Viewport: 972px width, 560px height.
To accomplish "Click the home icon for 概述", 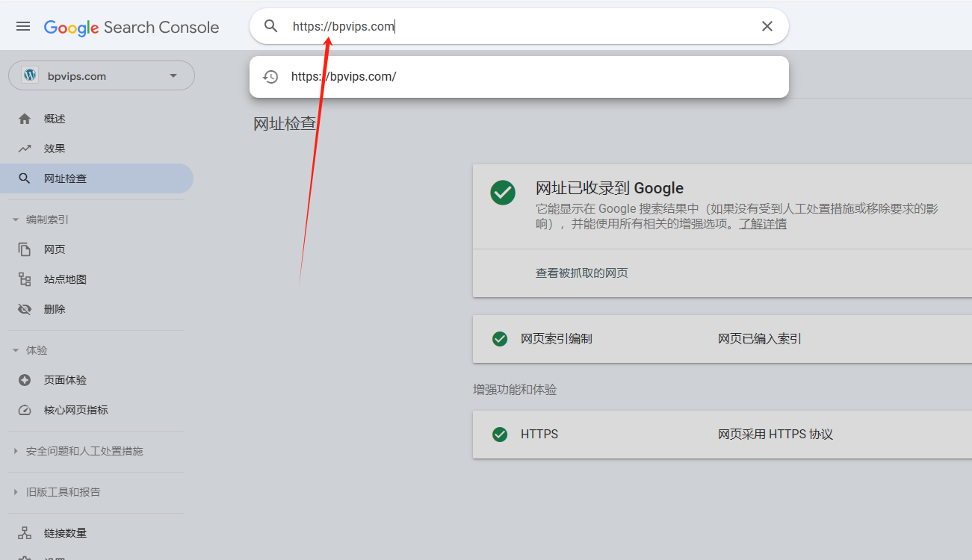I will [25, 119].
